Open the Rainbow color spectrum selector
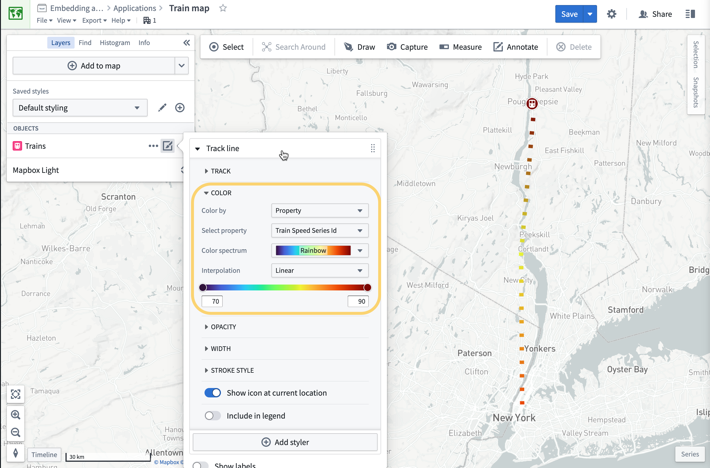The height and width of the screenshot is (468, 710). pyautogui.click(x=320, y=250)
